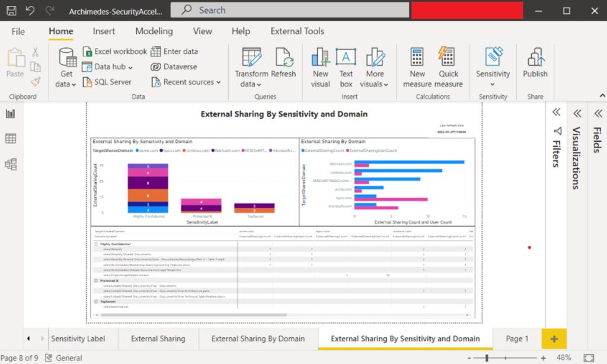This screenshot has width=607, height=364.
Task: Go to Sensitivity Label page tab
Action: (78, 339)
